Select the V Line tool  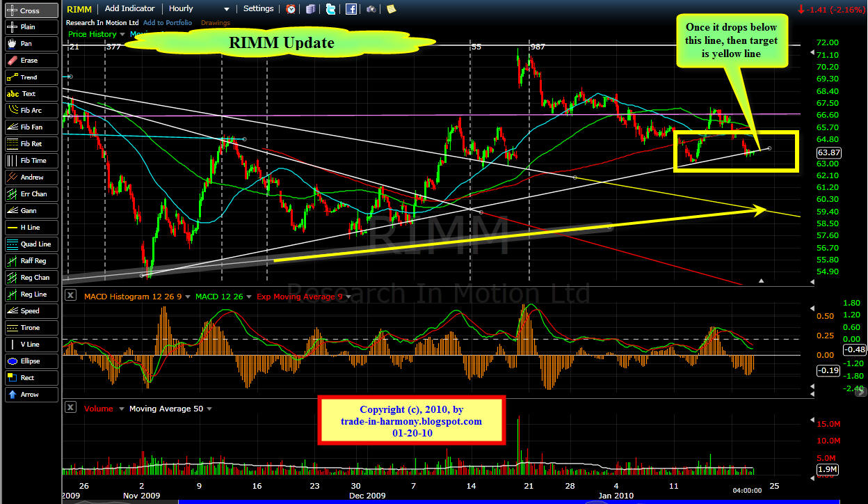coord(31,345)
